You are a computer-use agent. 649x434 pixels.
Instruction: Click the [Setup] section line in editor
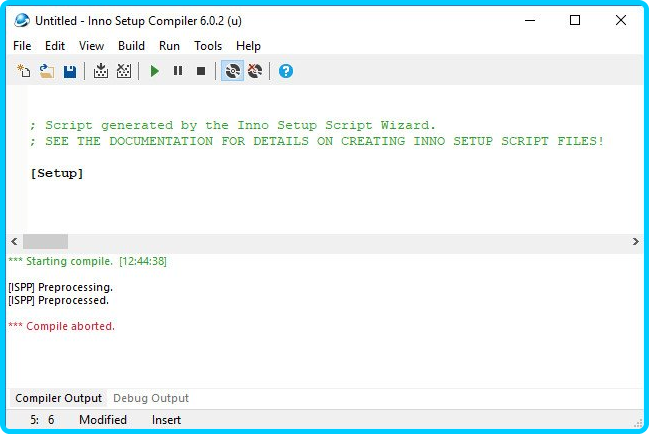57,173
